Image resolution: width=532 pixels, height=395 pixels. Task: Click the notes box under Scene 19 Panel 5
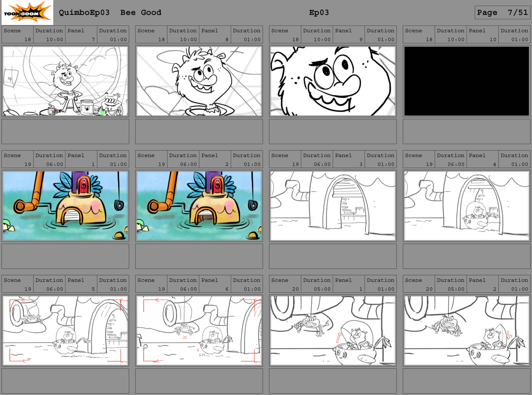coord(65,381)
